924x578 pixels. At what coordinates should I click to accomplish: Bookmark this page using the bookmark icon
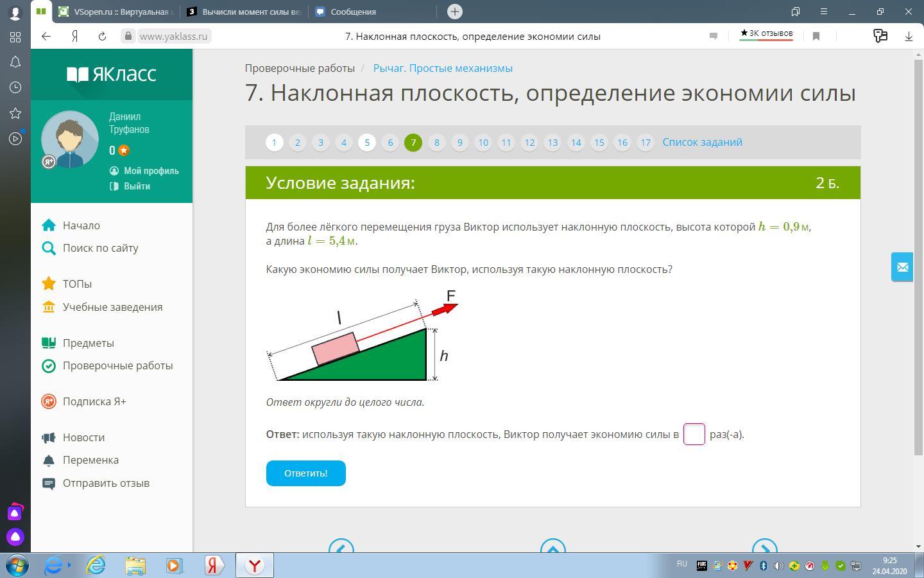816,37
